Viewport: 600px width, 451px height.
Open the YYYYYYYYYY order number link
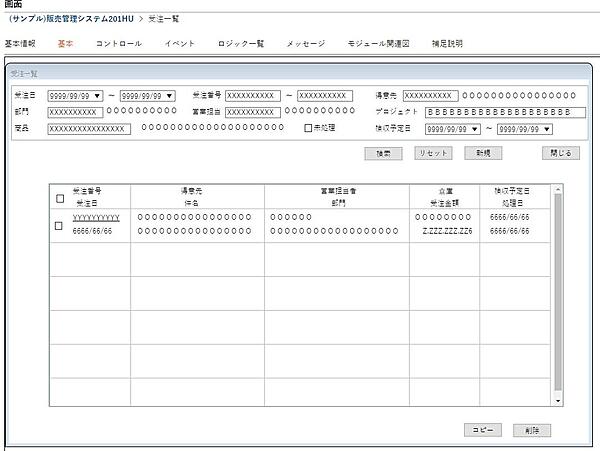[x=96, y=217]
